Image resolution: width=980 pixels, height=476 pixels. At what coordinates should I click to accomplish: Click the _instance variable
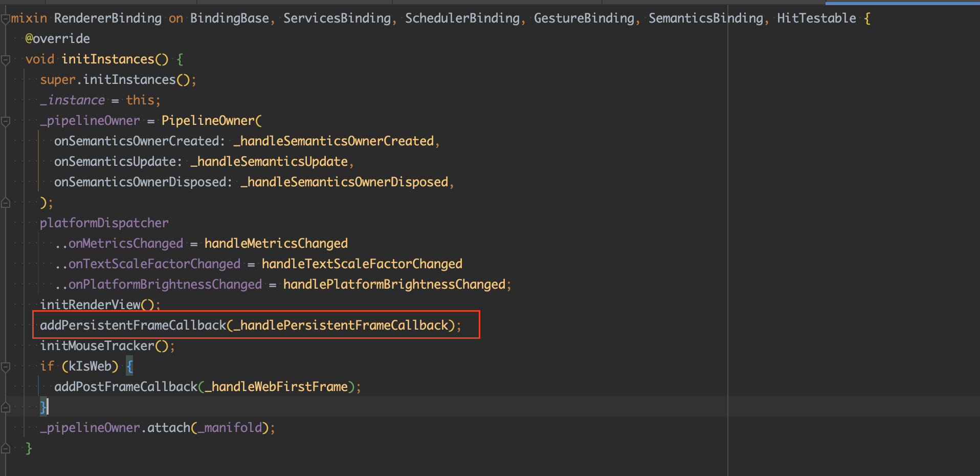point(72,100)
